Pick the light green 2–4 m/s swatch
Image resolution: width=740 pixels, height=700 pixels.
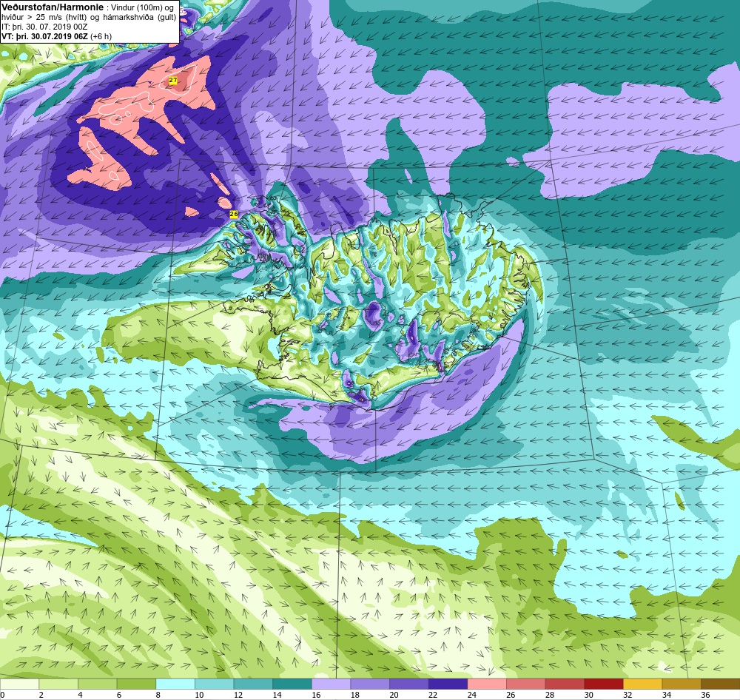[x=58, y=684]
